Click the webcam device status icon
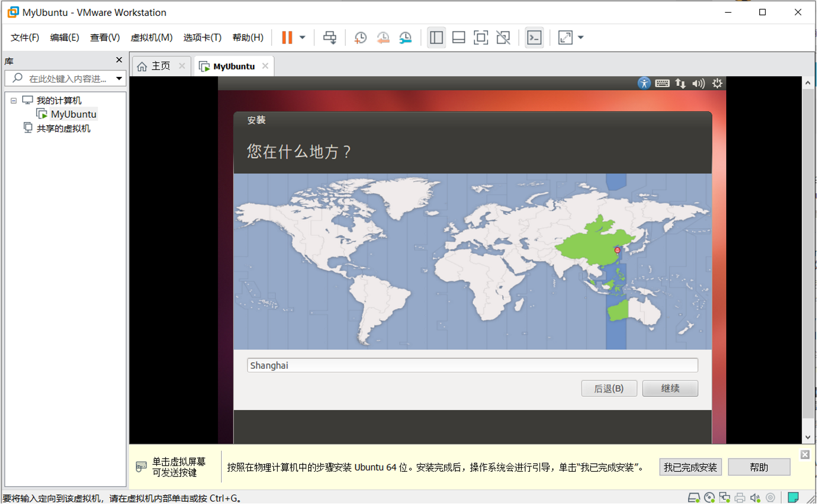This screenshot has height=504, width=817. (x=770, y=498)
